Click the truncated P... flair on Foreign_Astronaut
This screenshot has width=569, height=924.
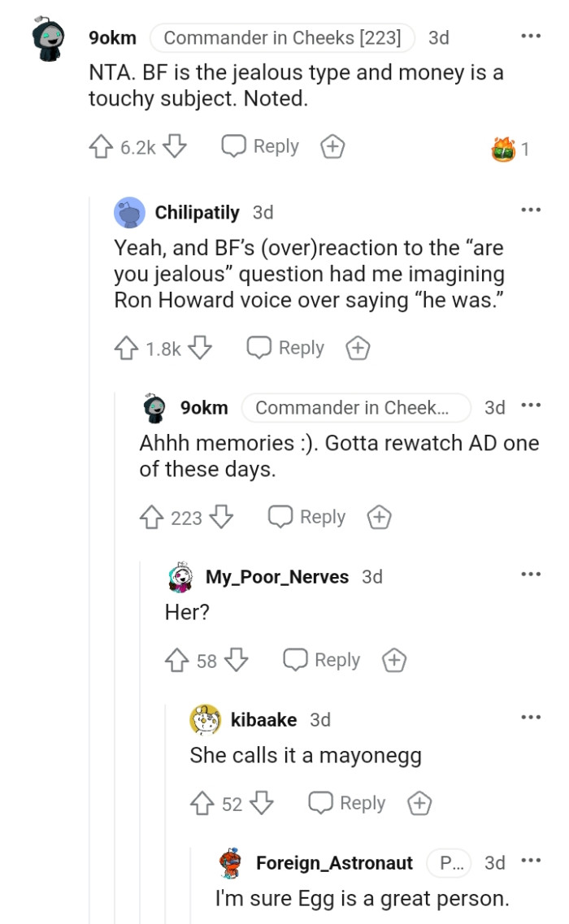pyautogui.click(x=449, y=863)
